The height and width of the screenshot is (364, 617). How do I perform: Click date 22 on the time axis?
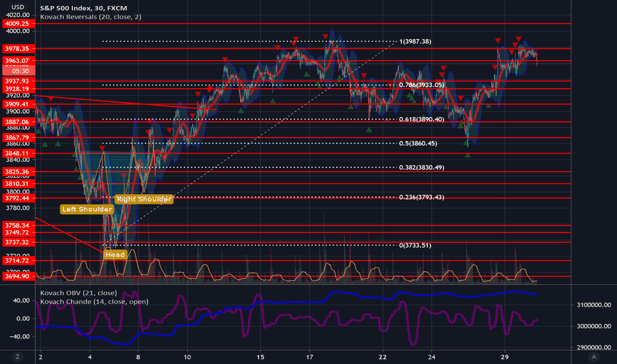pyautogui.click(x=383, y=357)
